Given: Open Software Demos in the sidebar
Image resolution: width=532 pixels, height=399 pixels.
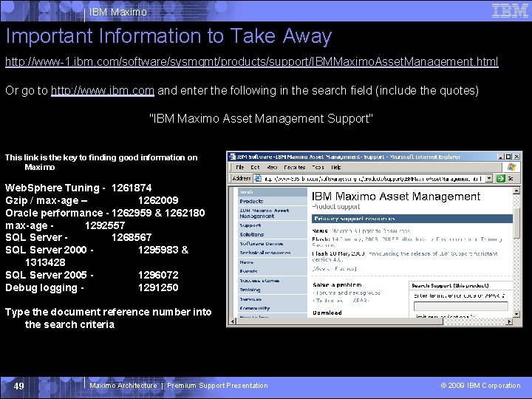Looking at the screenshot, I should tap(262, 244).
